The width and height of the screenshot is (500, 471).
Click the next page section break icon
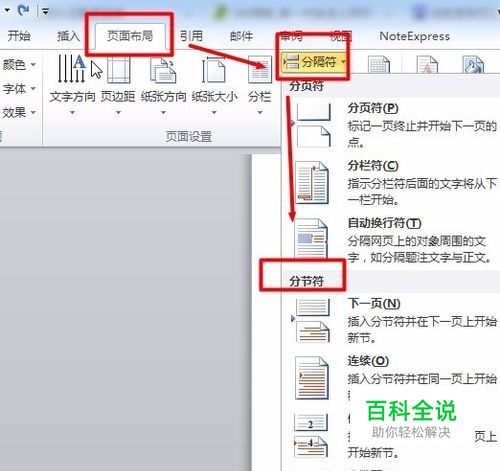tap(312, 321)
